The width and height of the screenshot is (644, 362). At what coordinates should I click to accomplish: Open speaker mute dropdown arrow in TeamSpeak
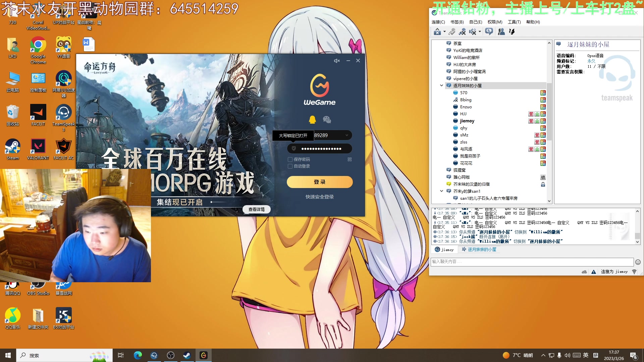[x=480, y=32]
